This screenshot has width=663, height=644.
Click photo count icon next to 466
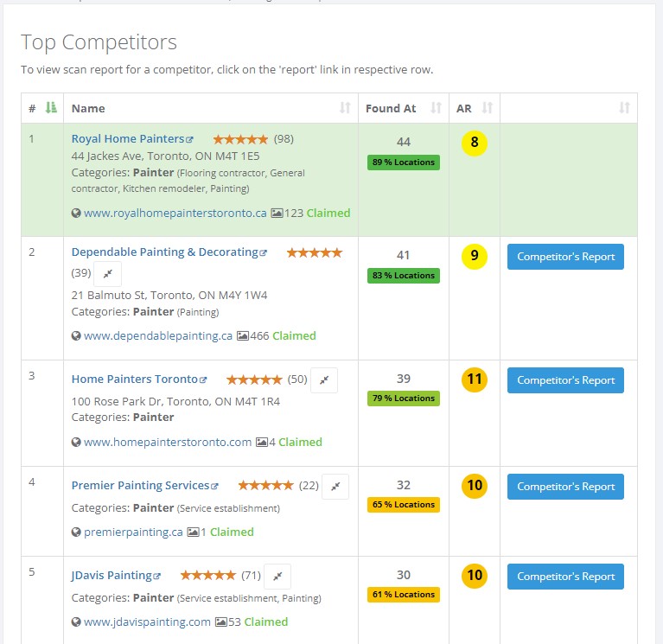[x=243, y=335]
